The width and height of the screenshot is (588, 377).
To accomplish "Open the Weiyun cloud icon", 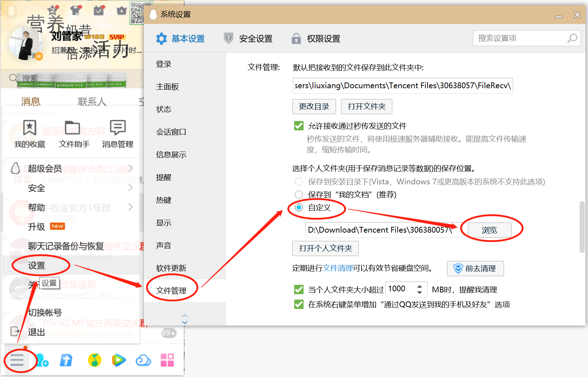I will (x=143, y=360).
